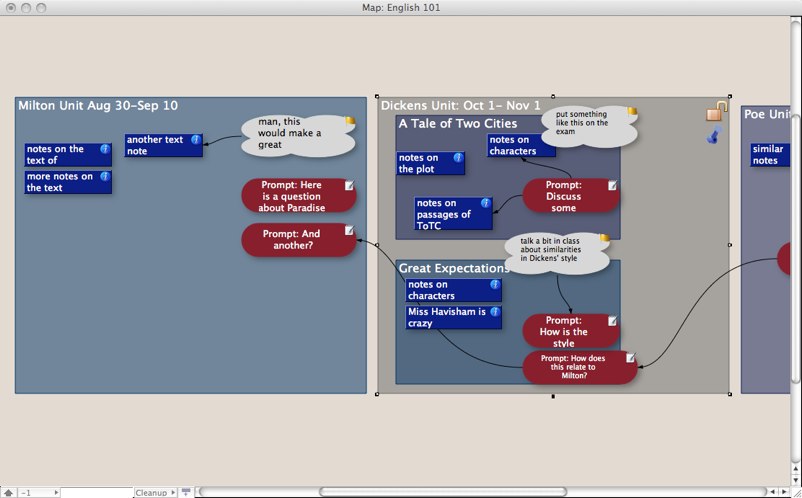The width and height of the screenshot is (802, 498).
Task: Select 'notes on characters' in Great Expectations
Action: click(x=454, y=290)
